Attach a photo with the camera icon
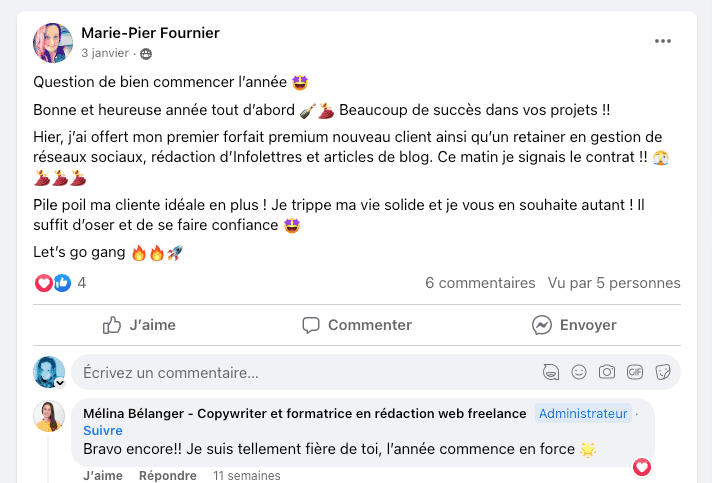 (x=606, y=373)
